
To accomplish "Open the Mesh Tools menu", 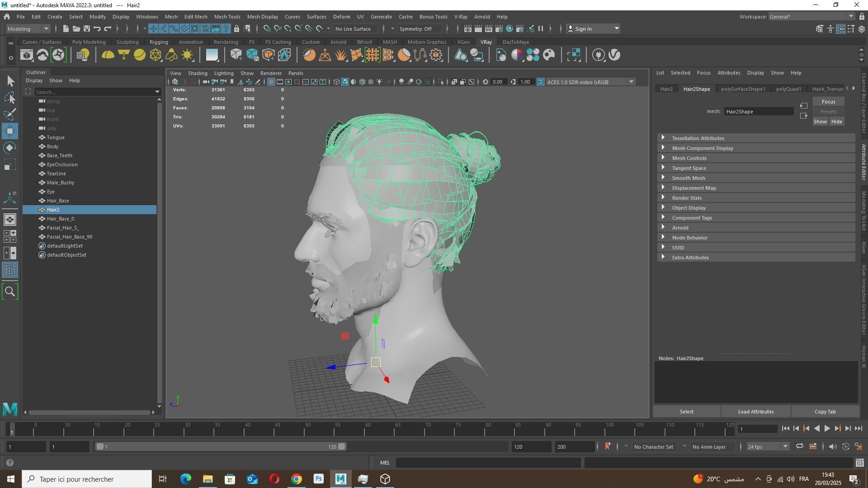I will pos(227,17).
